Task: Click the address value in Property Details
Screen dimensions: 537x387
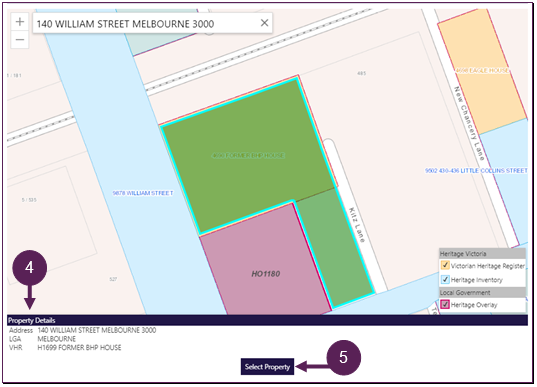Action: (x=97, y=330)
